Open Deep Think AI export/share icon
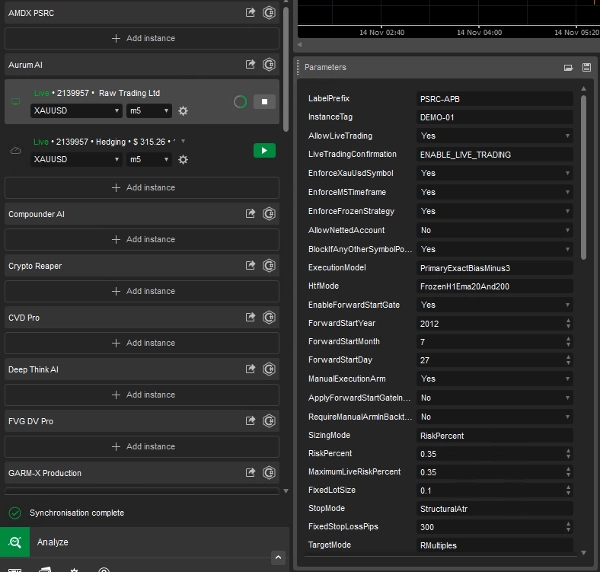 250,369
